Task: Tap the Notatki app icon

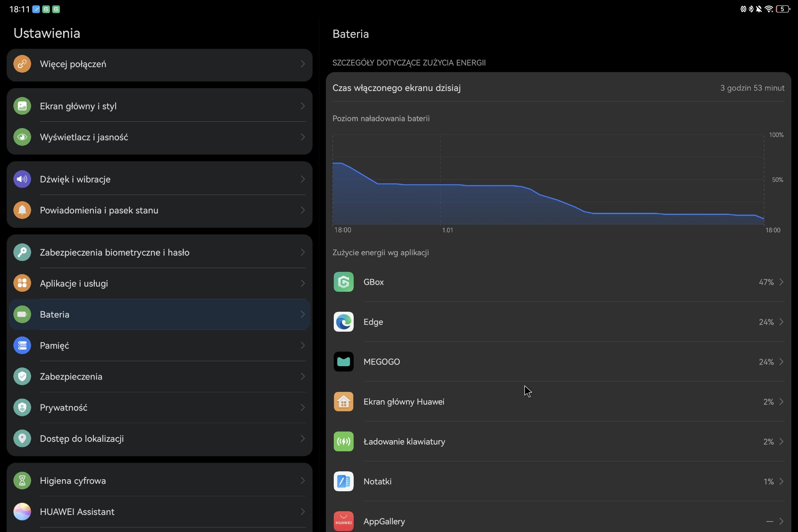Action: (344, 481)
